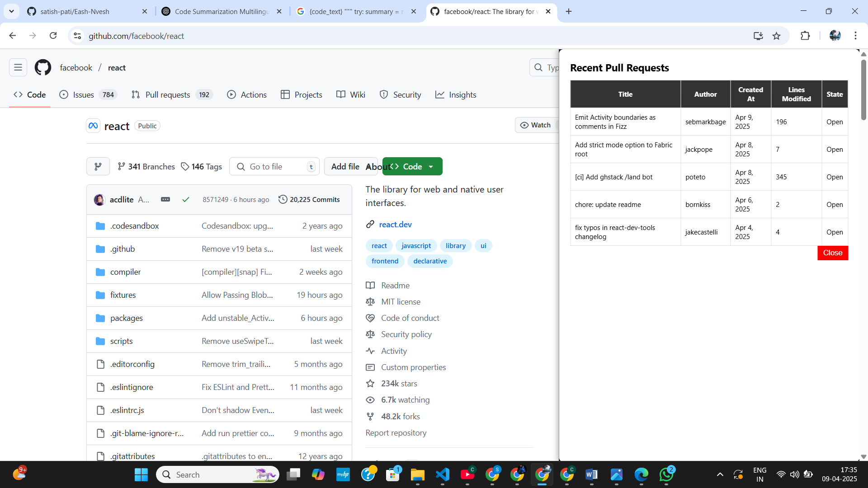Open the MIT license link
The width and height of the screenshot is (868, 488).
(x=401, y=301)
